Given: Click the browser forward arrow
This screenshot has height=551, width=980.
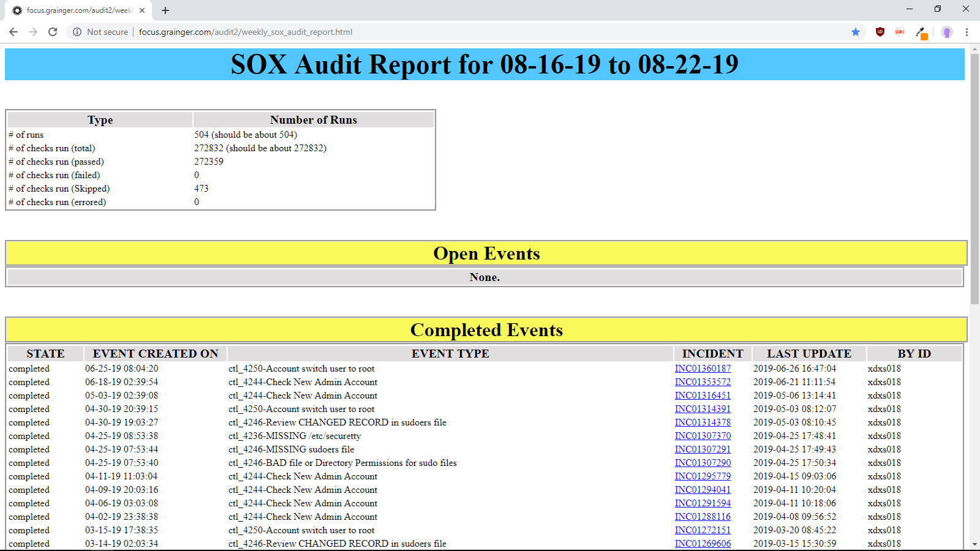Looking at the screenshot, I should [x=33, y=32].
